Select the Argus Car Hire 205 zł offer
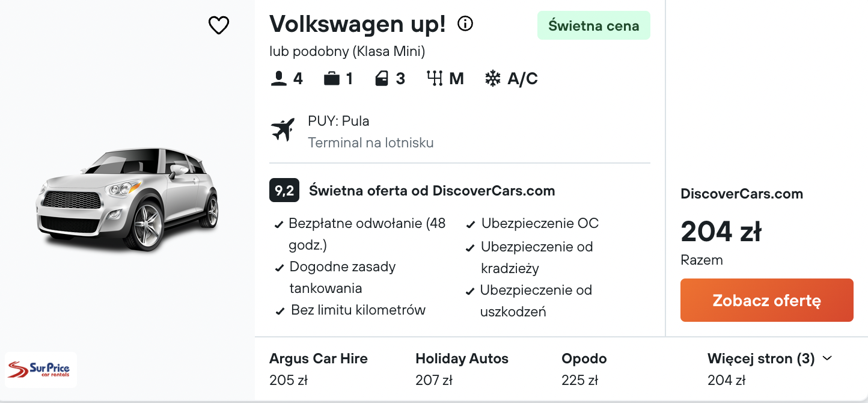This screenshot has width=868, height=403. [319, 369]
